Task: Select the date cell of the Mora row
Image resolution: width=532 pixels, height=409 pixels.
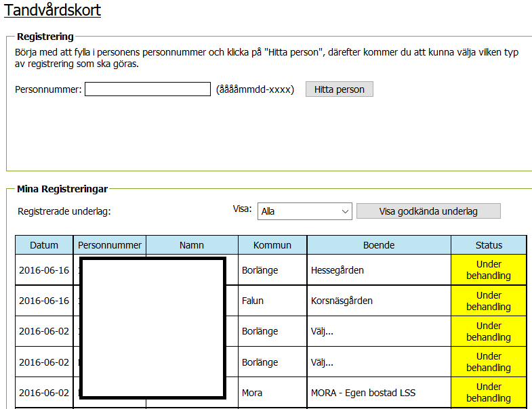Action: click(44, 392)
